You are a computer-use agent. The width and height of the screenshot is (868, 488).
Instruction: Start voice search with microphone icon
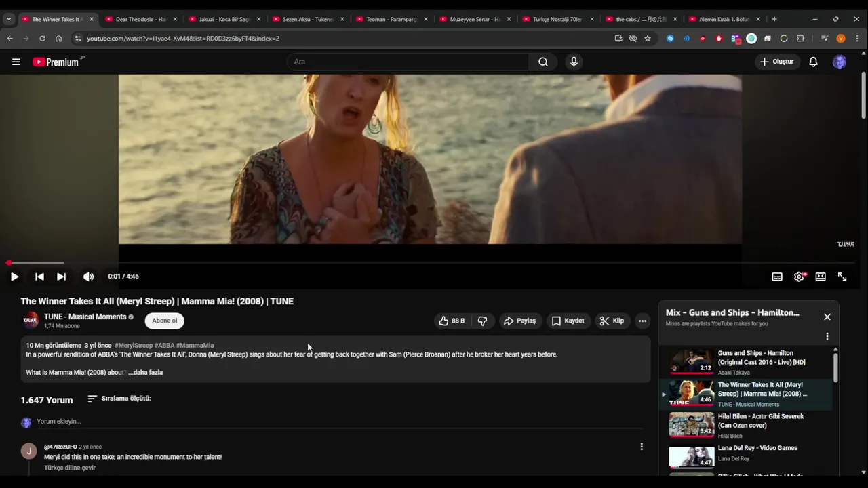pos(574,62)
